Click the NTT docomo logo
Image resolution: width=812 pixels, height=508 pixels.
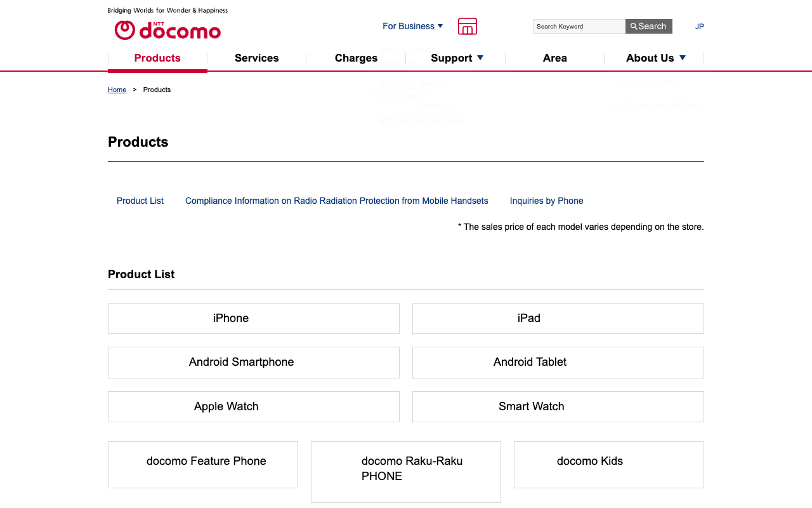click(x=167, y=30)
